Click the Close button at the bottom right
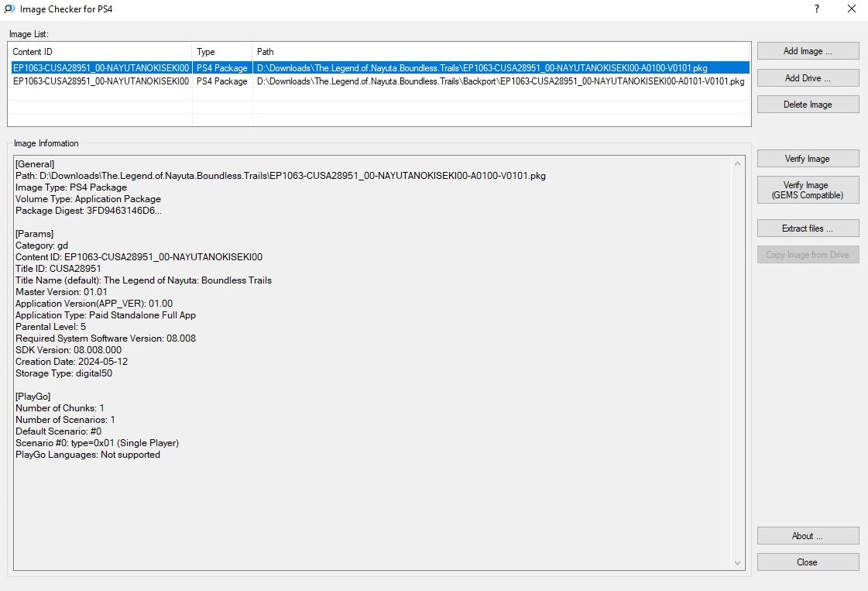This screenshot has height=591, width=868. pos(808,562)
